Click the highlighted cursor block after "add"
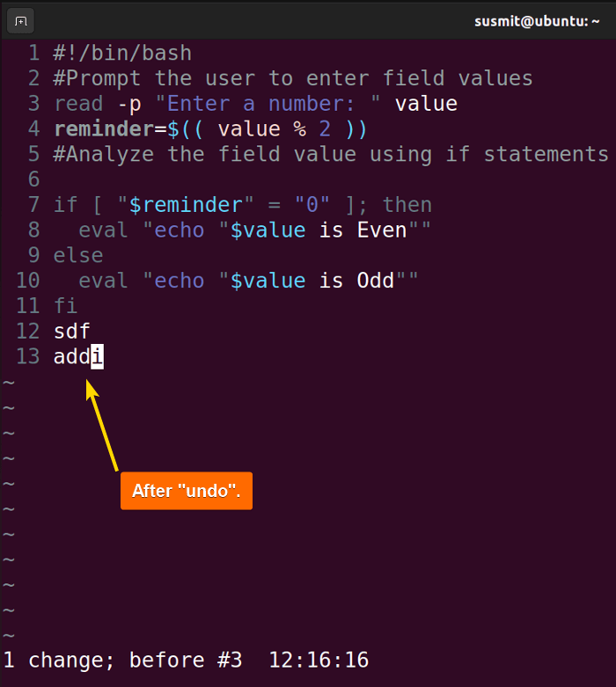 point(98,356)
